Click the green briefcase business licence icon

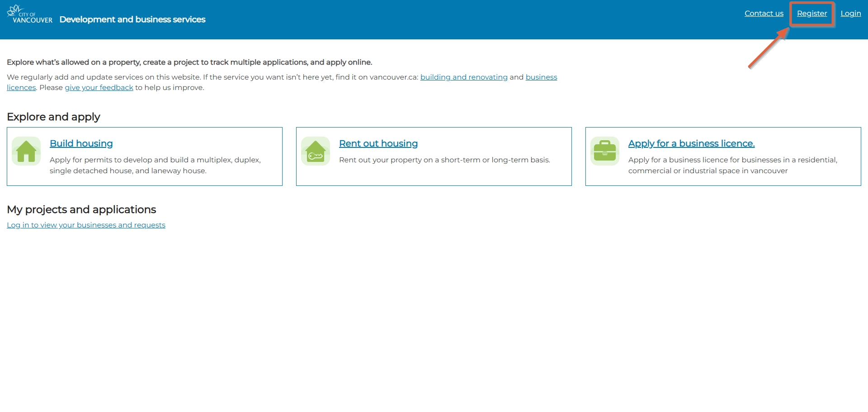(605, 151)
